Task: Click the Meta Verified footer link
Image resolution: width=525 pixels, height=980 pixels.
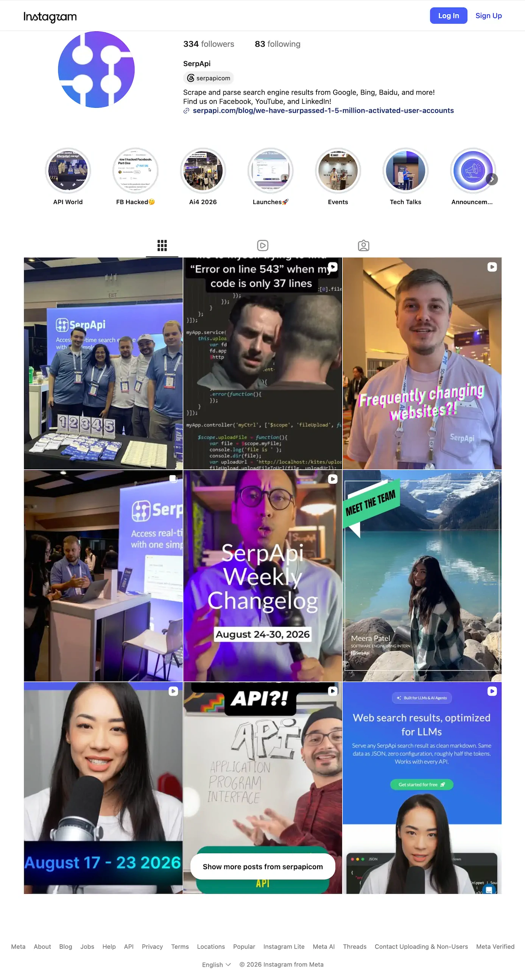Action: 495,946
